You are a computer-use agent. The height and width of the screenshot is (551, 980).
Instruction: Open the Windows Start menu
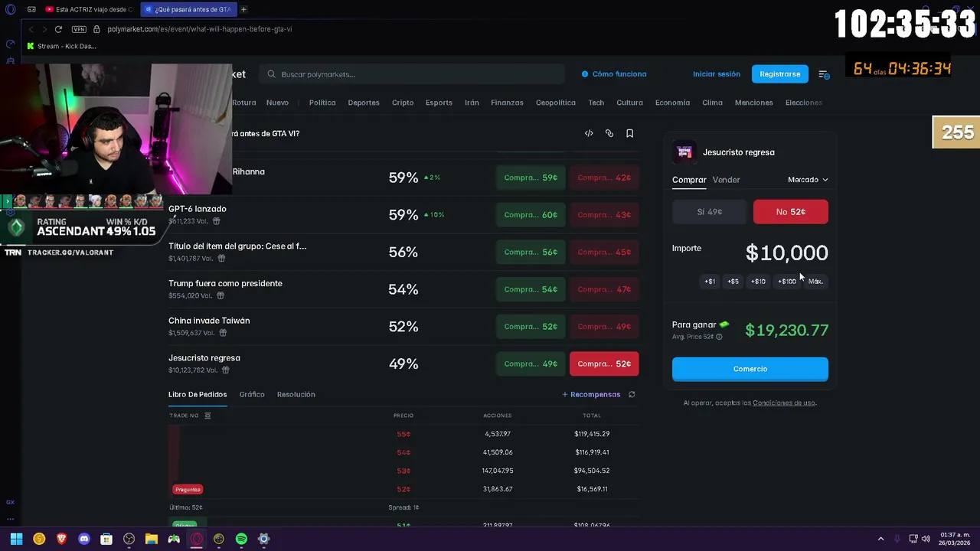[16, 539]
